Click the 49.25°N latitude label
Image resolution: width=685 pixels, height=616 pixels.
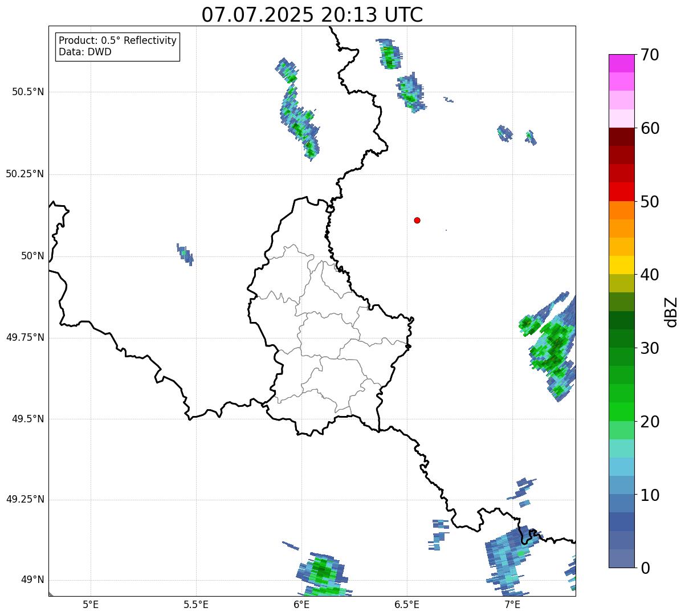(x=25, y=499)
